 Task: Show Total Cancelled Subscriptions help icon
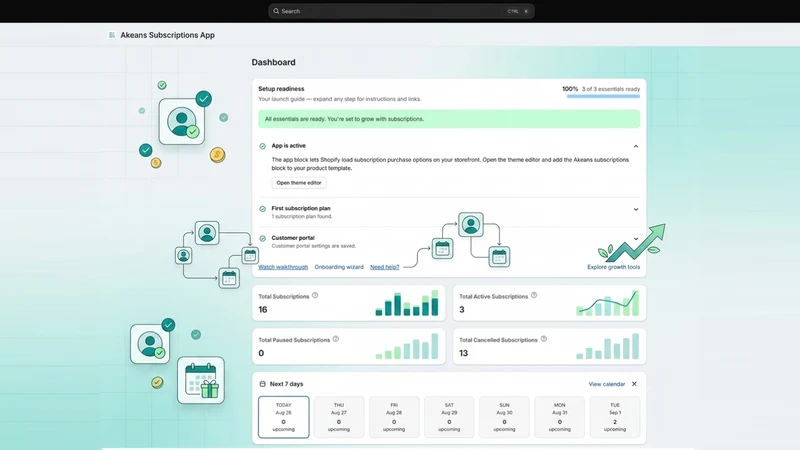click(x=543, y=339)
